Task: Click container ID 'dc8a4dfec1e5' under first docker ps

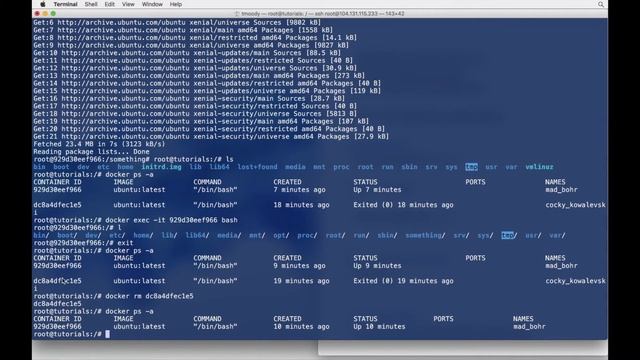Action: [x=57, y=205]
